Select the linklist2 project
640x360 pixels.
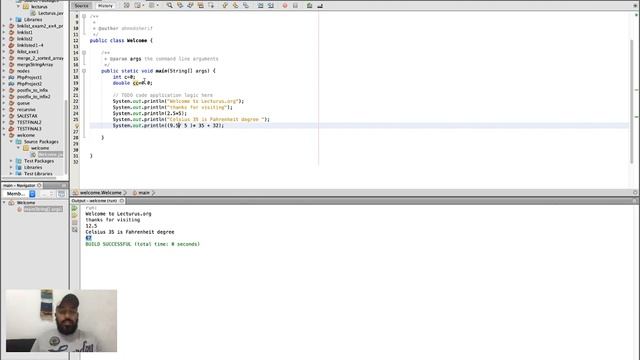coord(24,39)
